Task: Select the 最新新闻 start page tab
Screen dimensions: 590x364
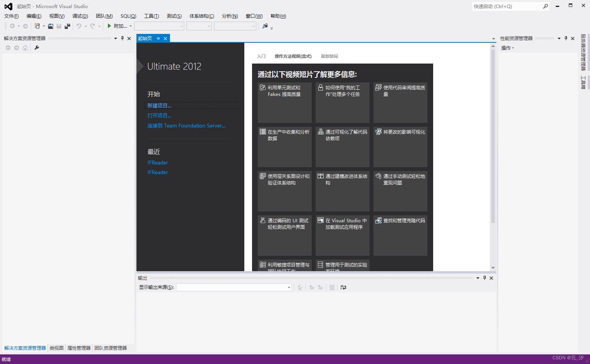Action: point(329,56)
